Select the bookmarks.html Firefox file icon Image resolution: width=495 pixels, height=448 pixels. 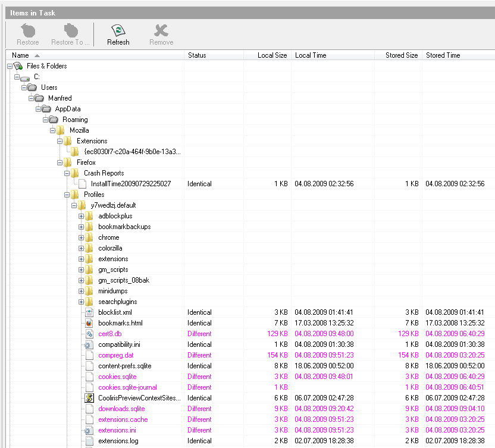point(89,323)
